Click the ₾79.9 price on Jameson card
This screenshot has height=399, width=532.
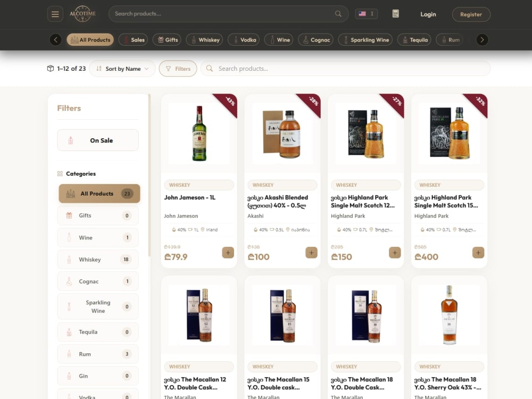[176, 257]
